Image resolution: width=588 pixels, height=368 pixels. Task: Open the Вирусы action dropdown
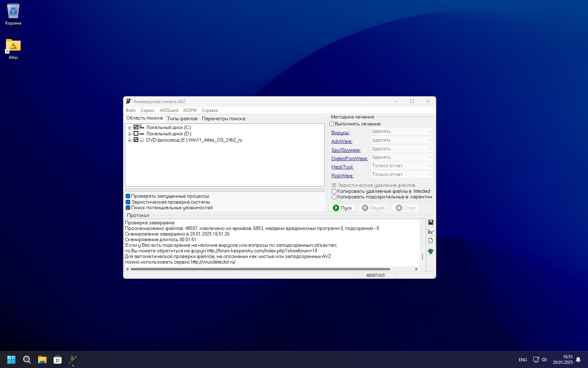click(401, 131)
